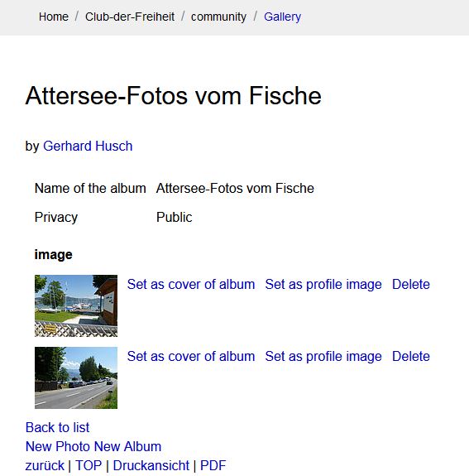Click the Back to list link
469x476 pixels.
[x=57, y=427]
